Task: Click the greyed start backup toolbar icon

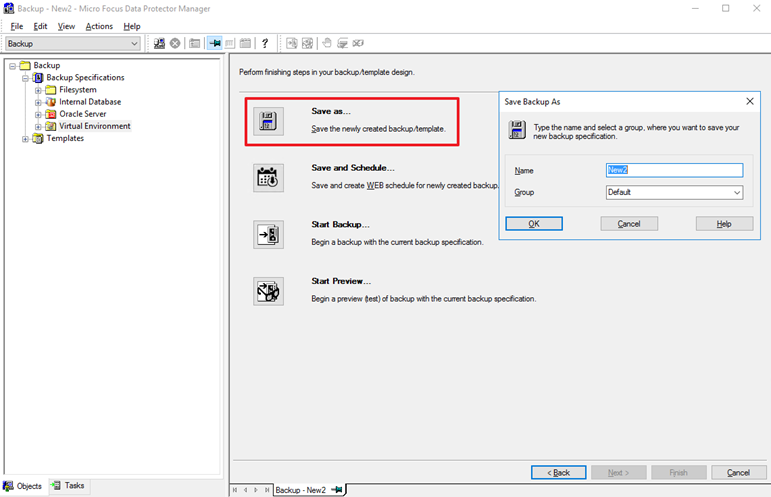Action: (292, 43)
